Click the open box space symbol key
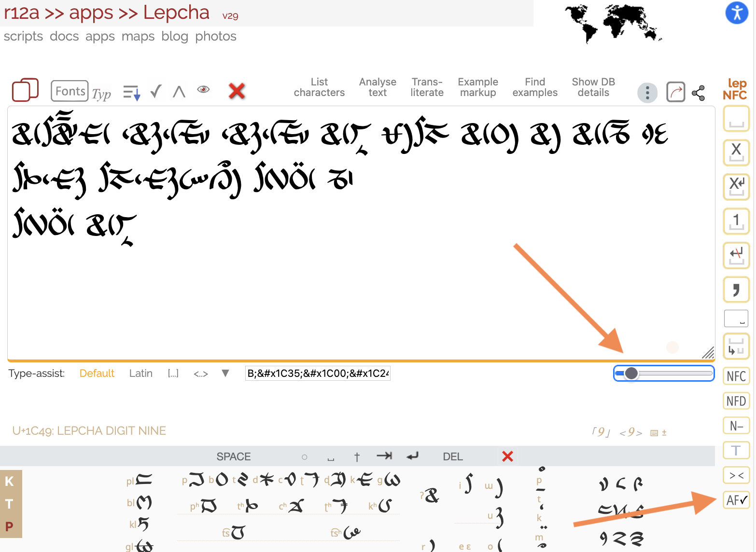 coord(331,458)
